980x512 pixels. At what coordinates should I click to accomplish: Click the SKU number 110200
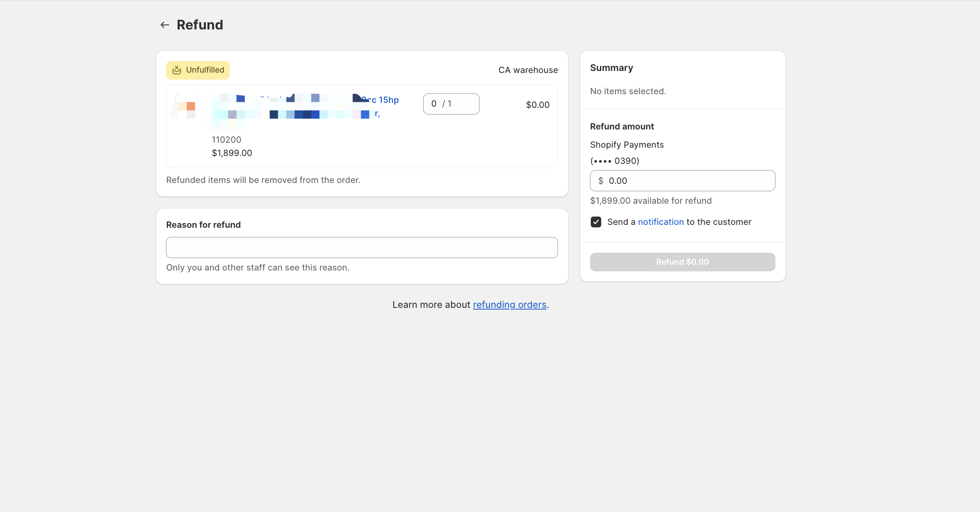227,140
